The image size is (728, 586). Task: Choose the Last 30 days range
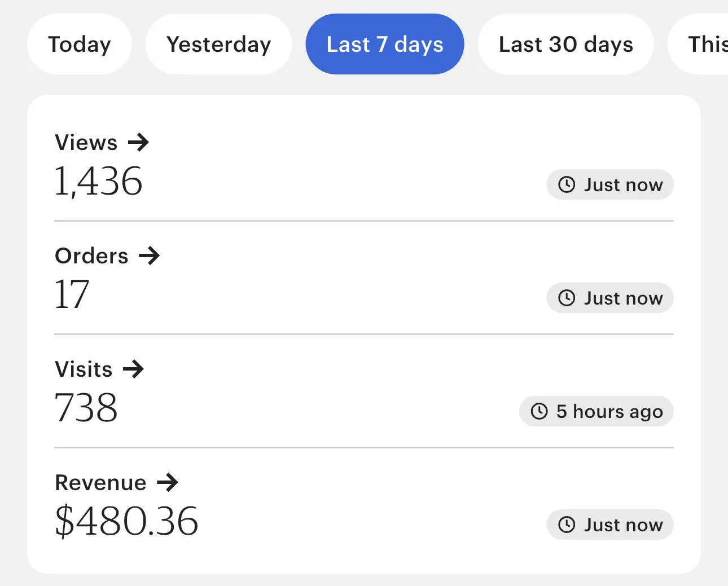[565, 44]
